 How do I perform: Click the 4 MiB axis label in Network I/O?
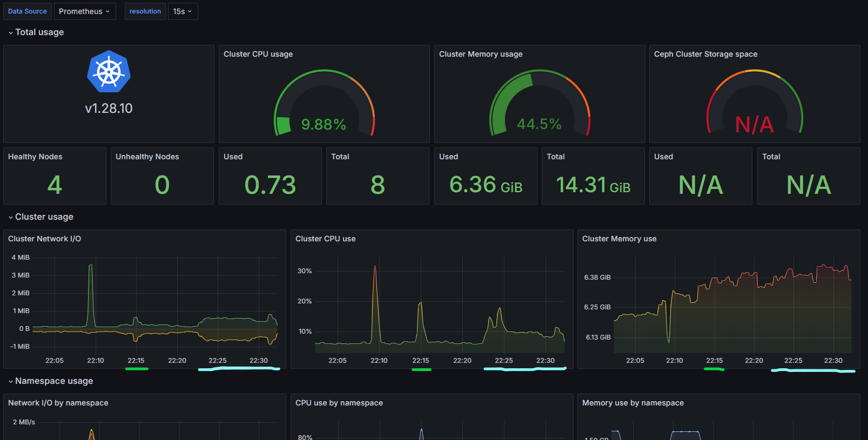tap(21, 258)
